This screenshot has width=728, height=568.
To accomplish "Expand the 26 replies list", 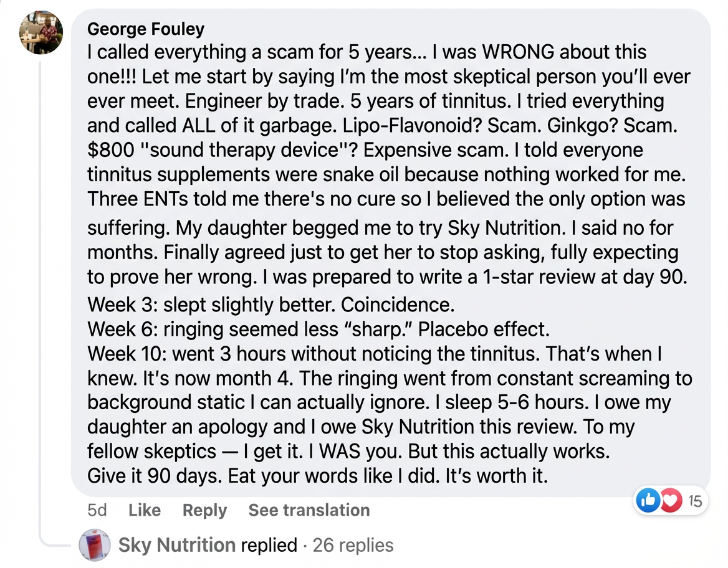I will coord(353,545).
